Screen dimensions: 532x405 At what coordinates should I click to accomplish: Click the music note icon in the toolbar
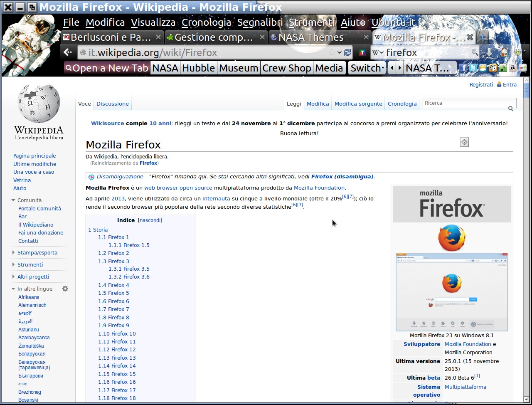click(503, 68)
